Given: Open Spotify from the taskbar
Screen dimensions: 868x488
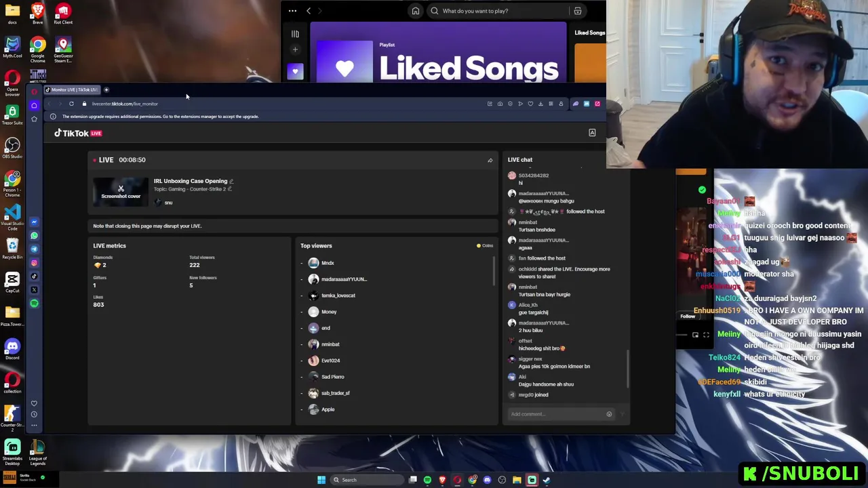Looking at the screenshot, I should click(x=427, y=480).
